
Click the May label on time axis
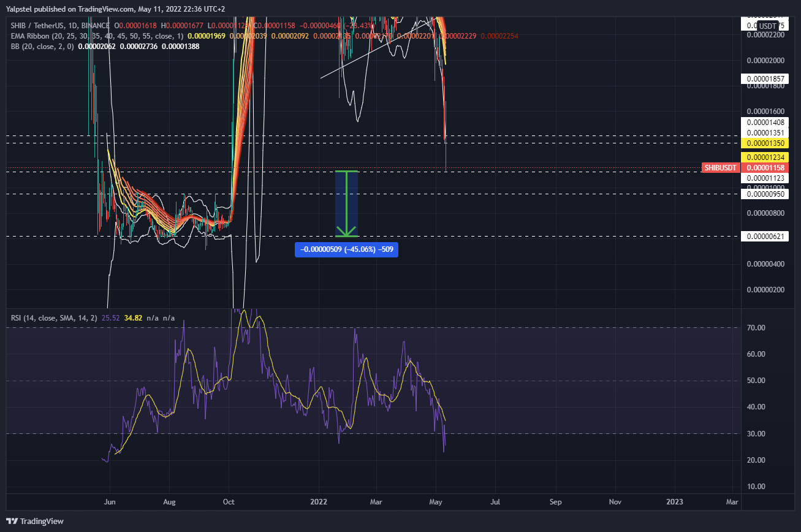(x=436, y=501)
